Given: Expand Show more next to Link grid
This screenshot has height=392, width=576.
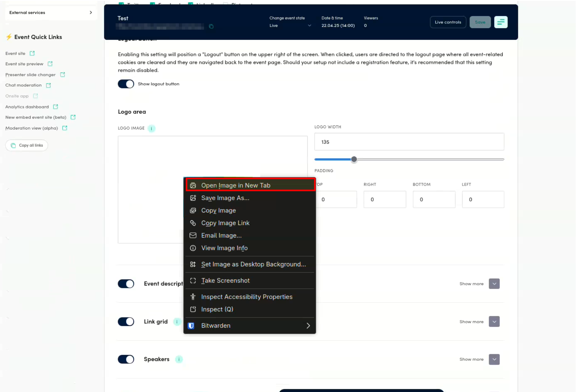Looking at the screenshot, I should coord(494,321).
